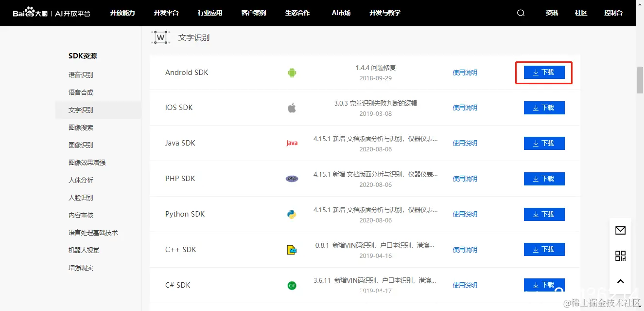The width and height of the screenshot is (644, 311).
Task: Click the 1.4.4 问题修复 version note
Action: (376, 68)
